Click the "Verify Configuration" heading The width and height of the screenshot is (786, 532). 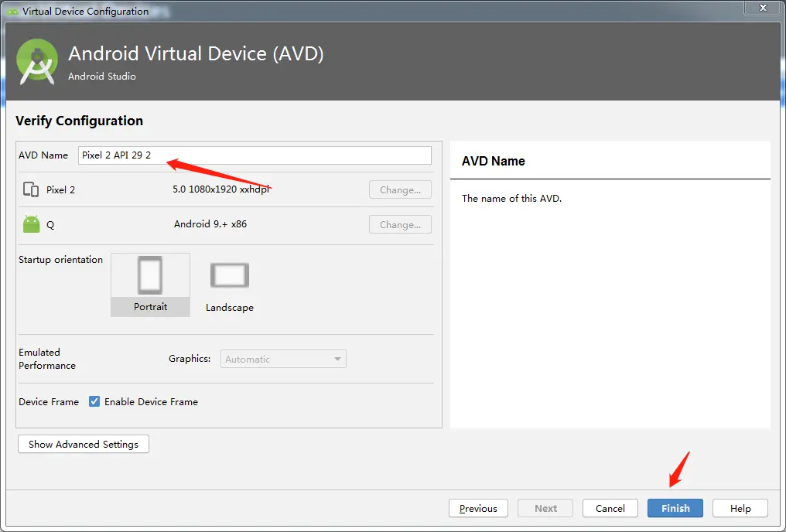click(x=79, y=121)
